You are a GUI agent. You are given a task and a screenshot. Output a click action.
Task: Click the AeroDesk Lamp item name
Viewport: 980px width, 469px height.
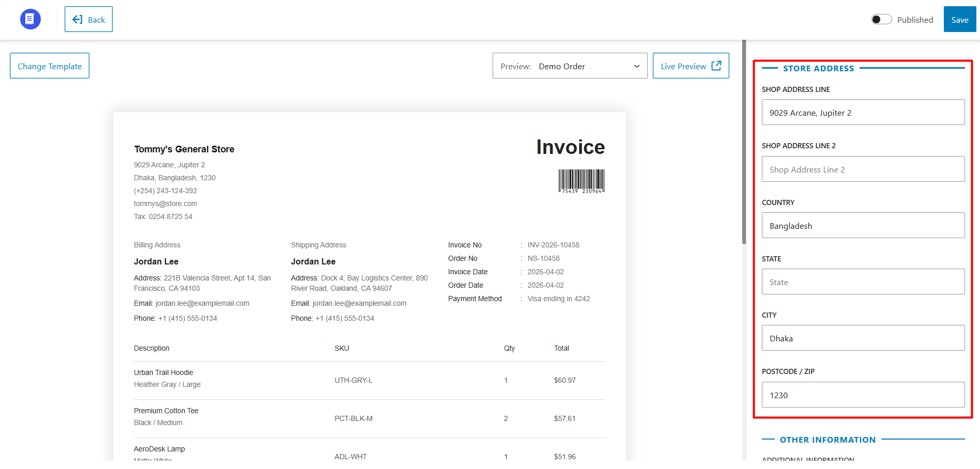[159, 449]
